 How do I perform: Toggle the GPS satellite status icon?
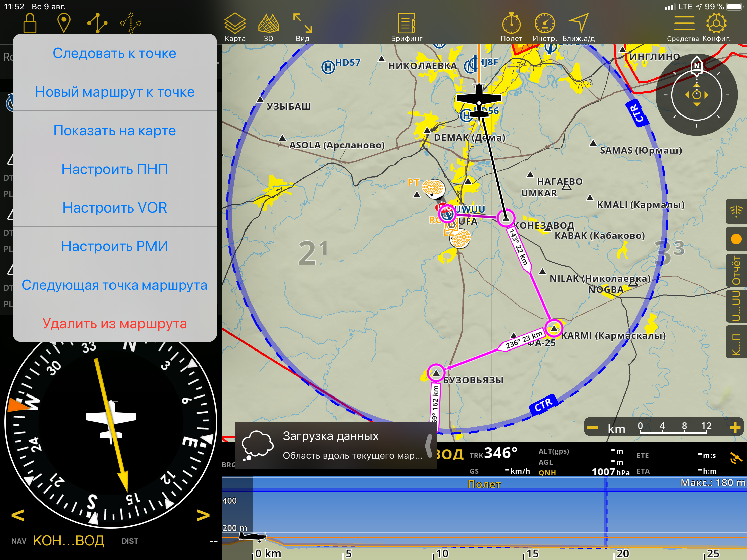pos(736,458)
